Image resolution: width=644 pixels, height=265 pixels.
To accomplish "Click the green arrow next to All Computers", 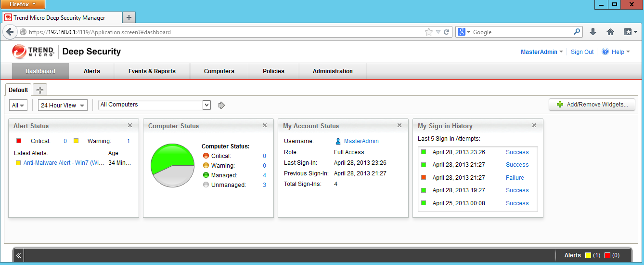I will [221, 105].
